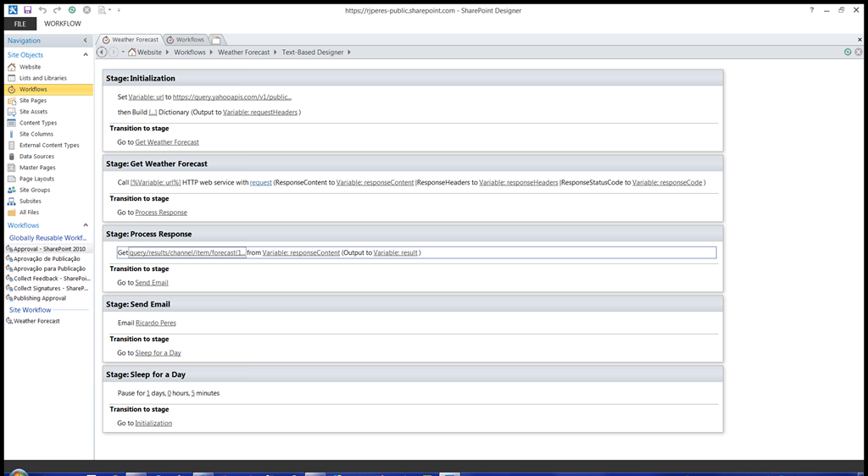Open the breadcrumb history dropdown arrow

tap(123, 52)
